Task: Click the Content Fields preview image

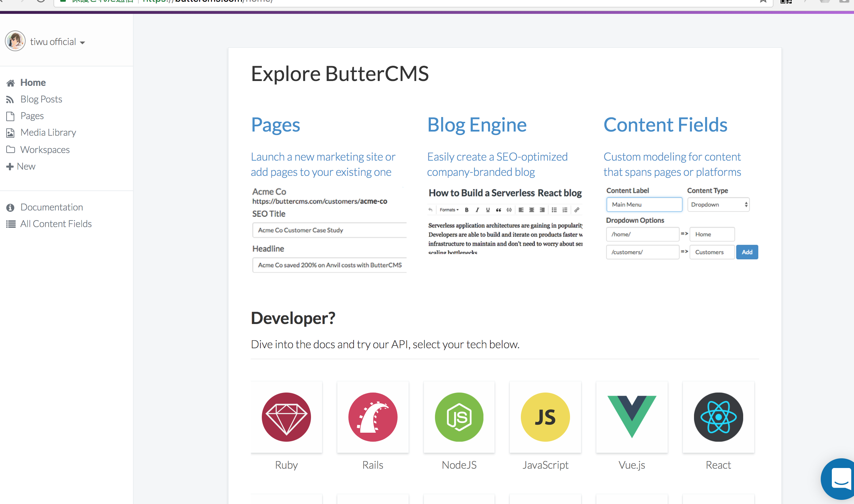Action: point(682,223)
